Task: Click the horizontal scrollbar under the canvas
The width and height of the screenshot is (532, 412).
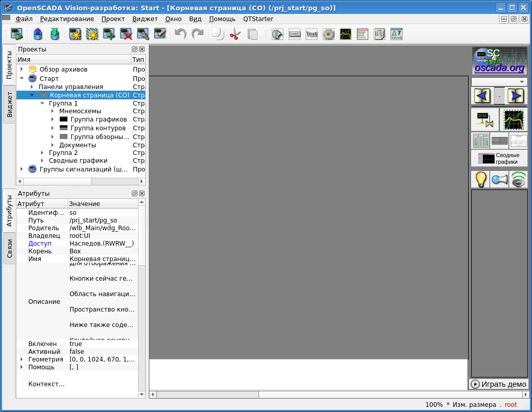Action: pos(309,394)
